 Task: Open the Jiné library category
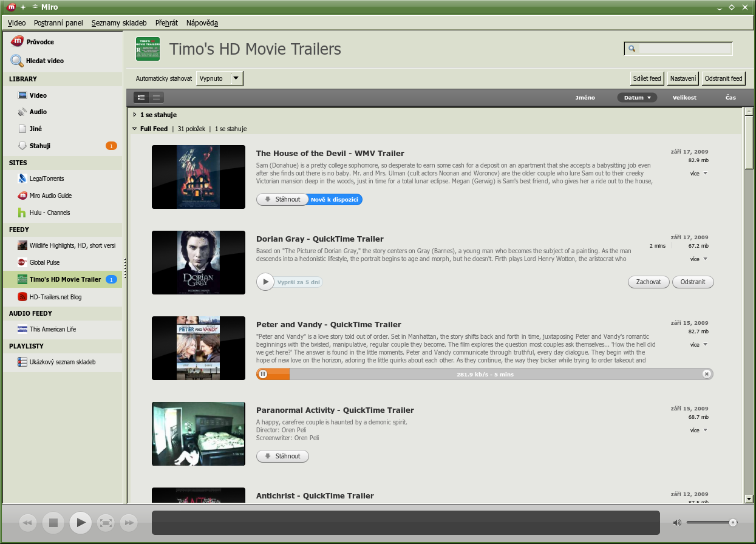[62, 129]
